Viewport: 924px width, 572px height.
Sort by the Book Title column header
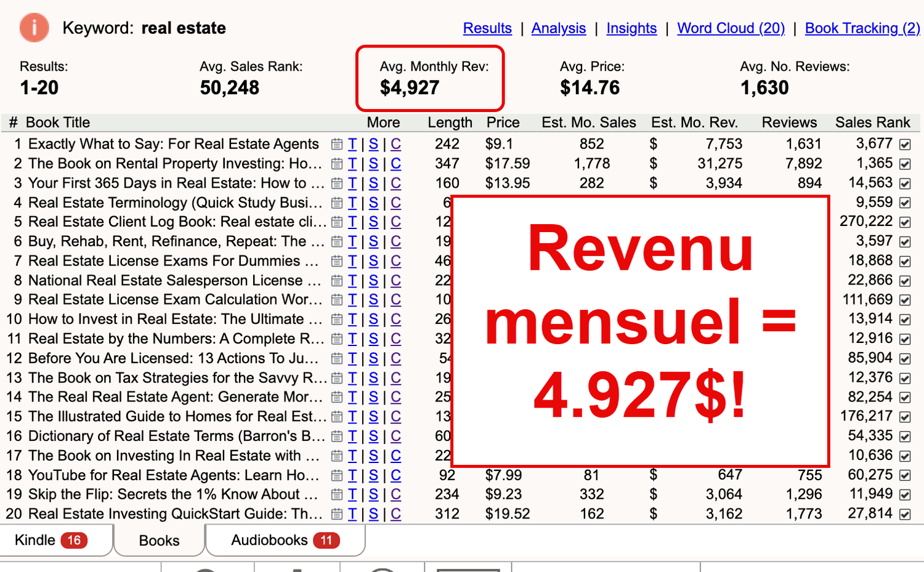[58, 123]
